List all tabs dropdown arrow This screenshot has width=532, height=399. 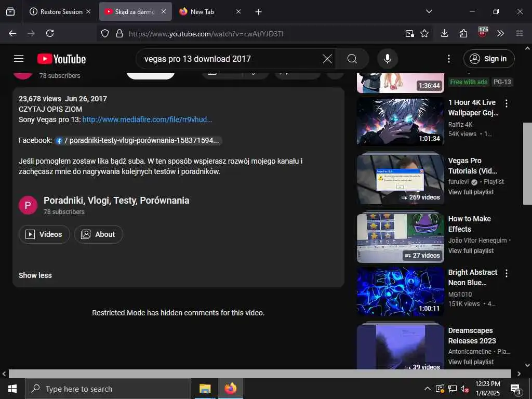click(x=429, y=11)
